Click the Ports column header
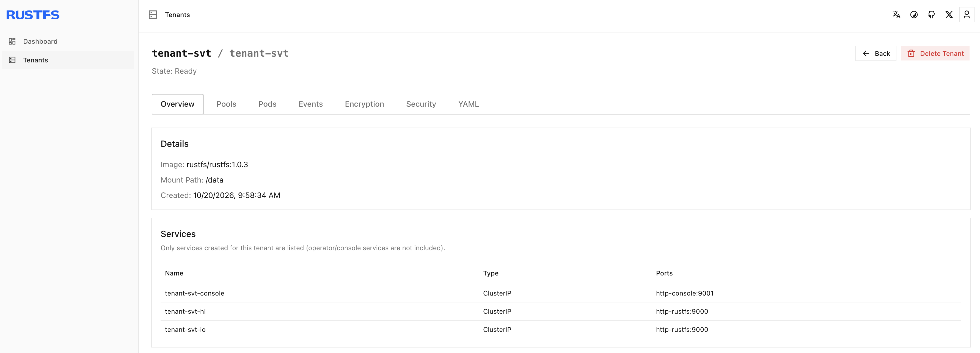Image resolution: width=980 pixels, height=353 pixels. pos(664,273)
